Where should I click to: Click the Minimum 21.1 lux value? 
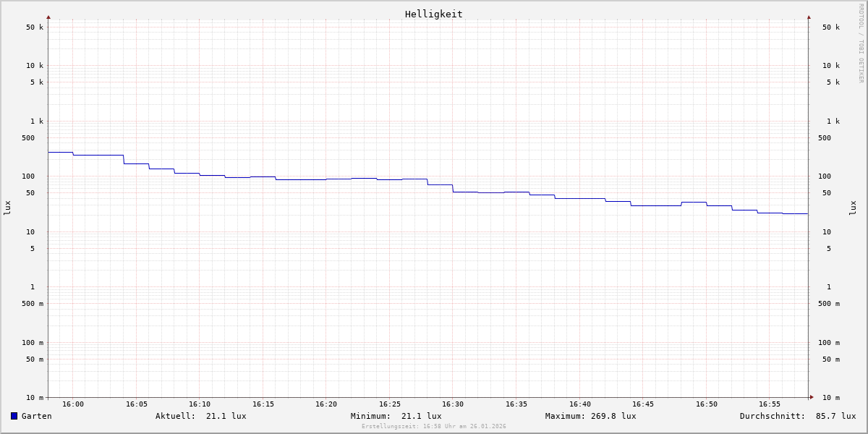click(x=421, y=416)
